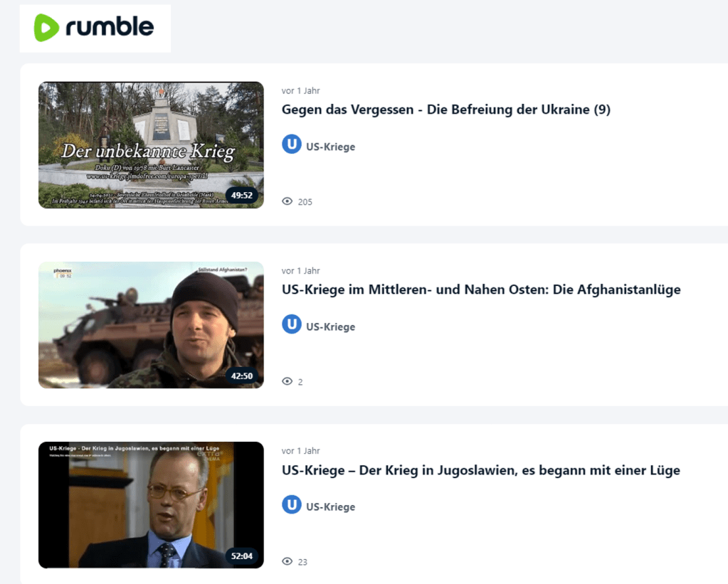This screenshot has height=584, width=728.
Task: Click the 52:04 duration badge
Action: 242,556
